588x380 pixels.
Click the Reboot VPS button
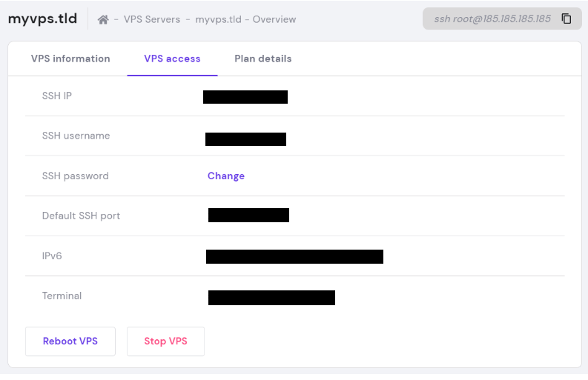click(70, 341)
